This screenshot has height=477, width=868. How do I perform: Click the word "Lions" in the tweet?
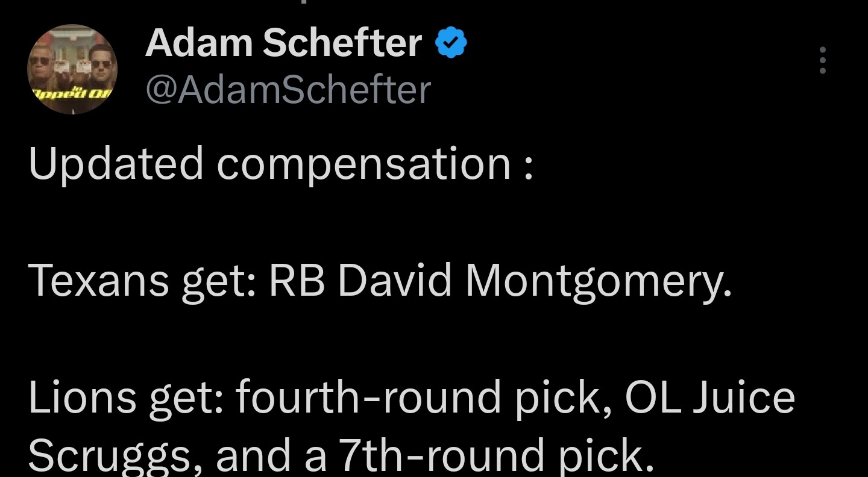click(82, 399)
